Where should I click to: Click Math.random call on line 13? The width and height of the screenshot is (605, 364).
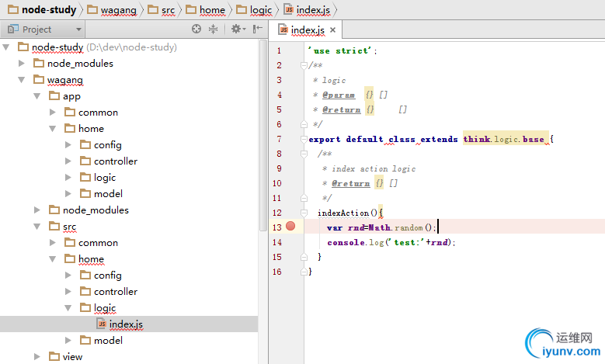coord(401,227)
